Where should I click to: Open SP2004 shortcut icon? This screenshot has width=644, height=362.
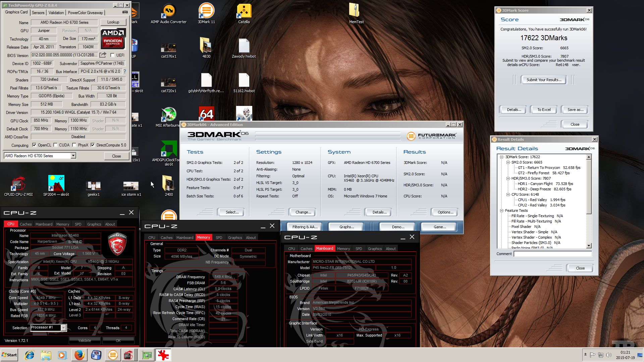(56, 185)
